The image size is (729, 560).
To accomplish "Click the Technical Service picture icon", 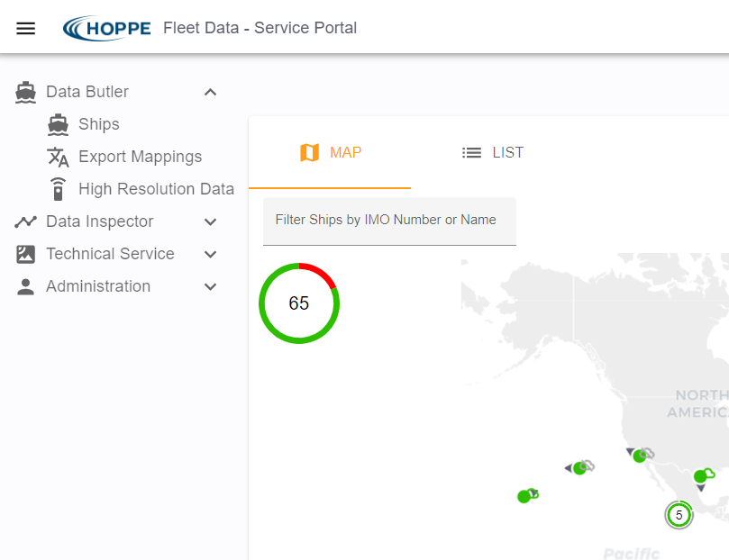I will (25, 254).
